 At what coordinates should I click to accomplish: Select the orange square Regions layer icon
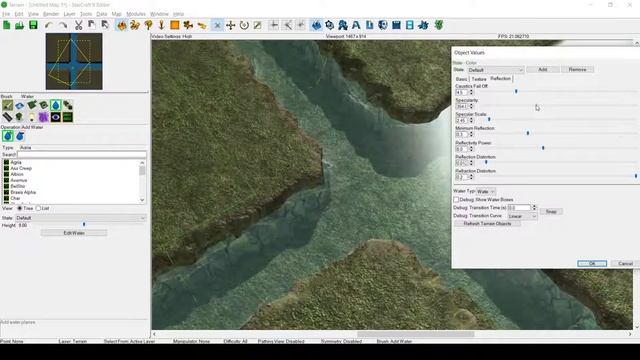coord(175,25)
